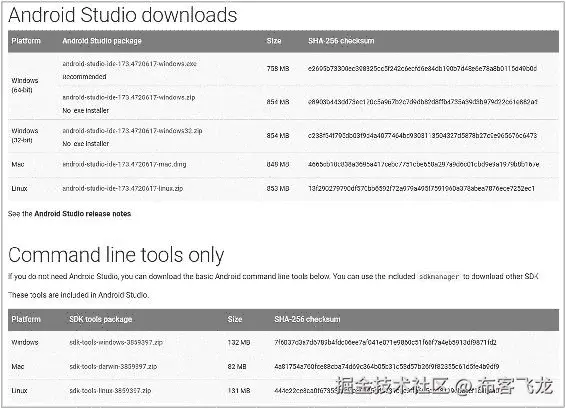Viewport: 566px width, 409px height.
Task: Click the Android Studio downloads heading
Action: pyautogui.click(x=123, y=15)
